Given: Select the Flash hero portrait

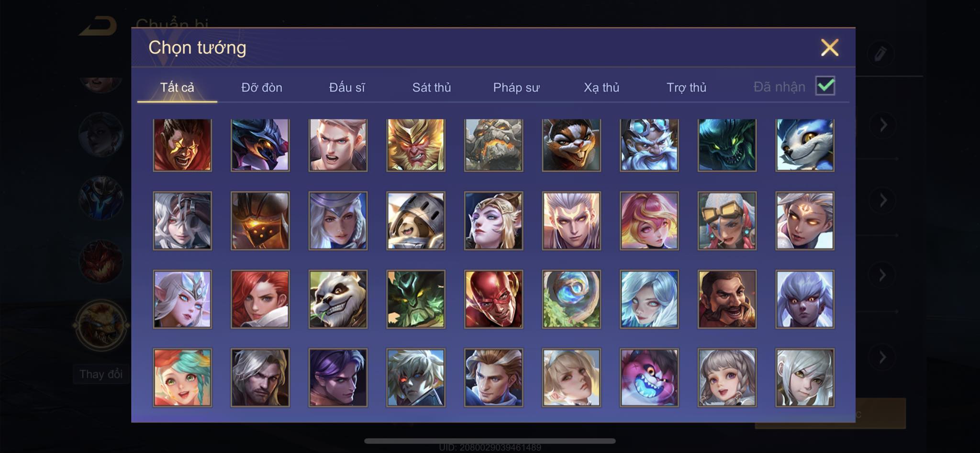Looking at the screenshot, I should tap(493, 299).
